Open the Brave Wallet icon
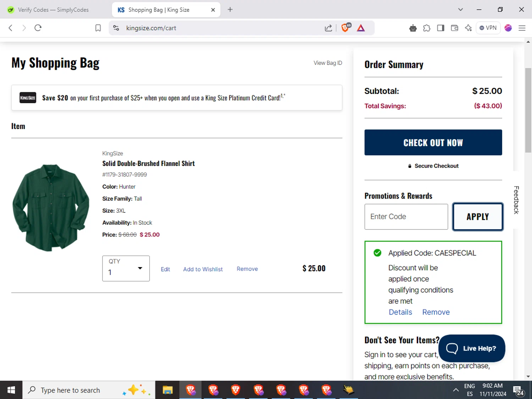Screen dimensions: 532x399 tap(454, 28)
